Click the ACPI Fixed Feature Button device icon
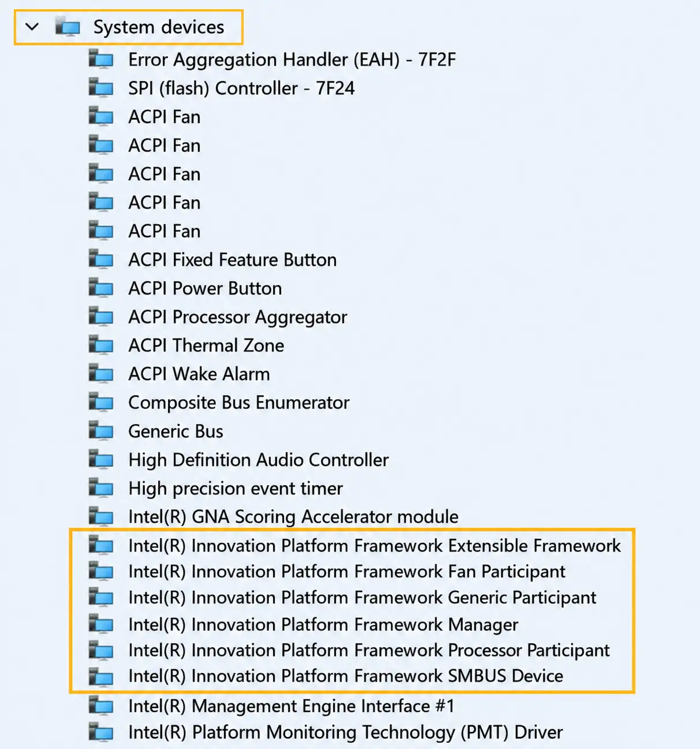Viewport: 700px width, 749px height. tap(101, 259)
